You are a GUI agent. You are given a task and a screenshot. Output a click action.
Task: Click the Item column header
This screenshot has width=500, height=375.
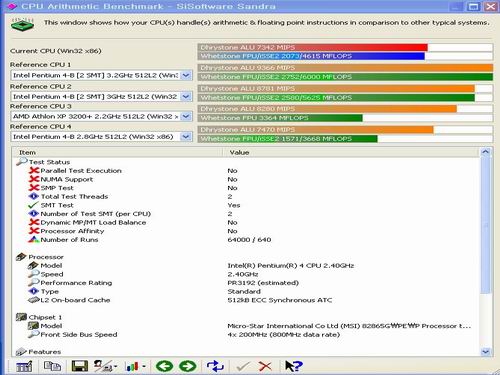tap(117, 152)
